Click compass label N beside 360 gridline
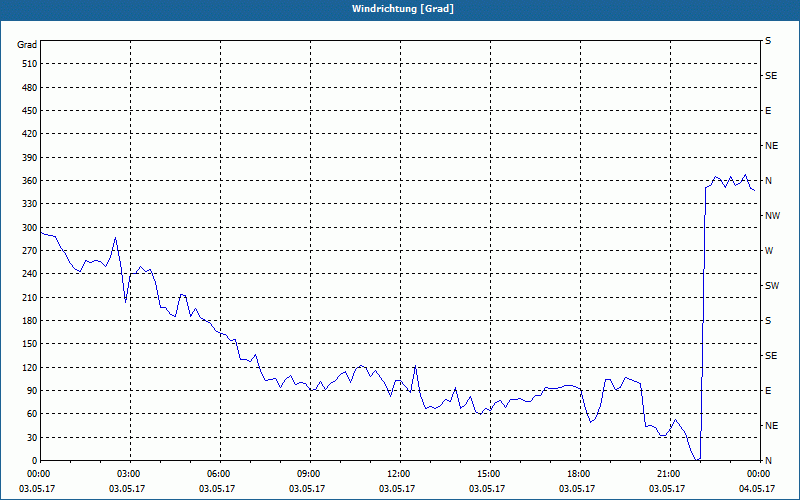 (768, 181)
